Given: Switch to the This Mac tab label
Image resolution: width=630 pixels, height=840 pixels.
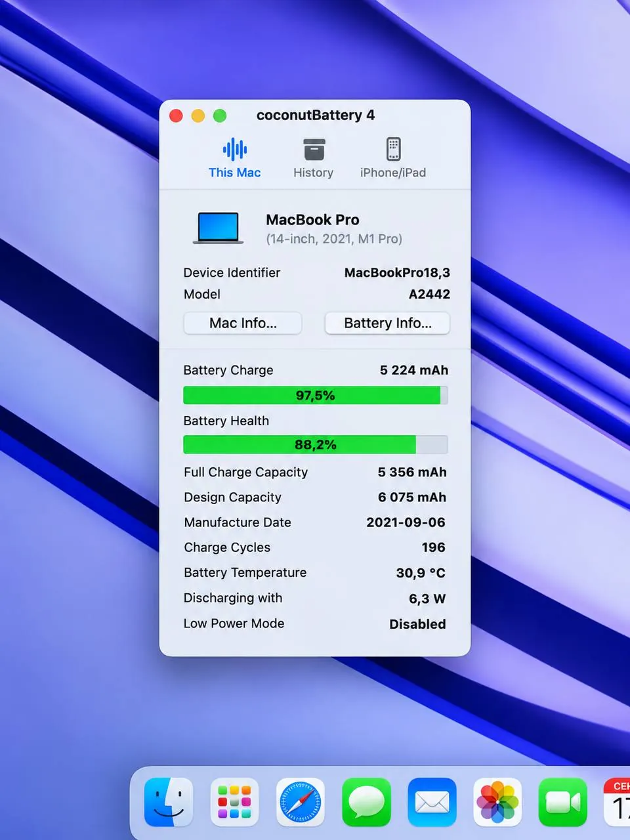Looking at the screenshot, I should click(x=235, y=173).
